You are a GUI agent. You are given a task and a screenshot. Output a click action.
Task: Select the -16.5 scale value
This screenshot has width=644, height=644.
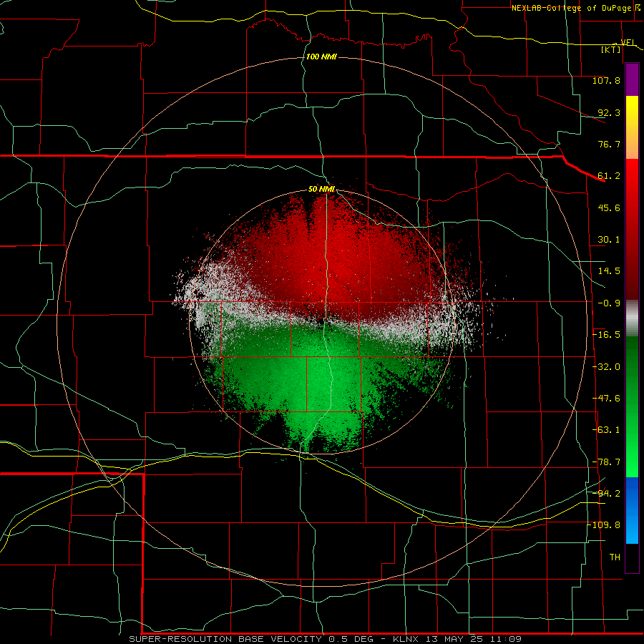click(x=606, y=335)
